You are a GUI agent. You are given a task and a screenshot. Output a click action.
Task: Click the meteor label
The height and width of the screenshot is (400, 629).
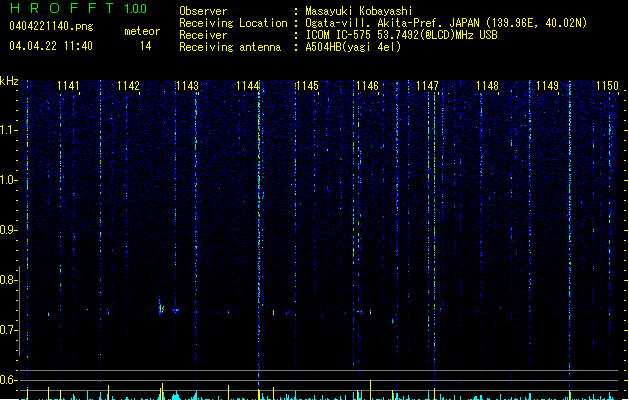[x=142, y=31]
